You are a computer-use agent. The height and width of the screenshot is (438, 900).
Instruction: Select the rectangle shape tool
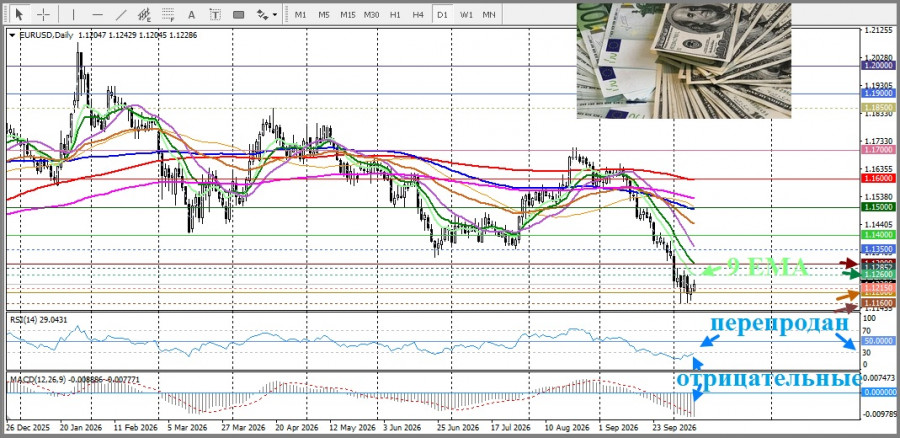tap(239, 14)
